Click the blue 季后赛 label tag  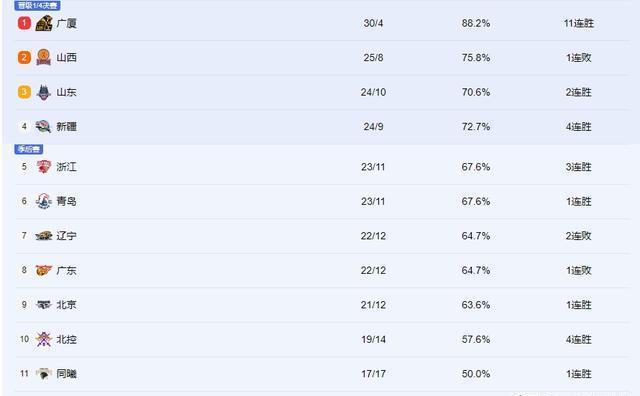coord(29,149)
